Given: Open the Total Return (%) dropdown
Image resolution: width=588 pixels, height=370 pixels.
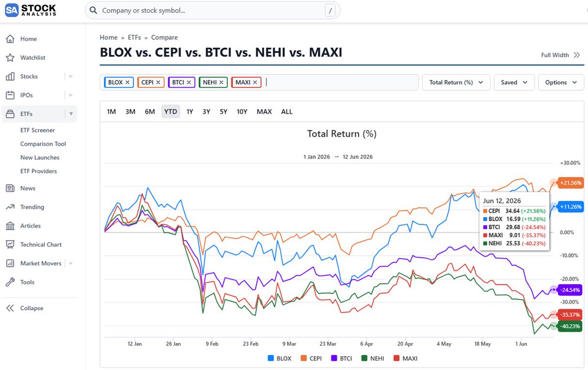Looking at the screenshot, I should [x=456, y=82].
